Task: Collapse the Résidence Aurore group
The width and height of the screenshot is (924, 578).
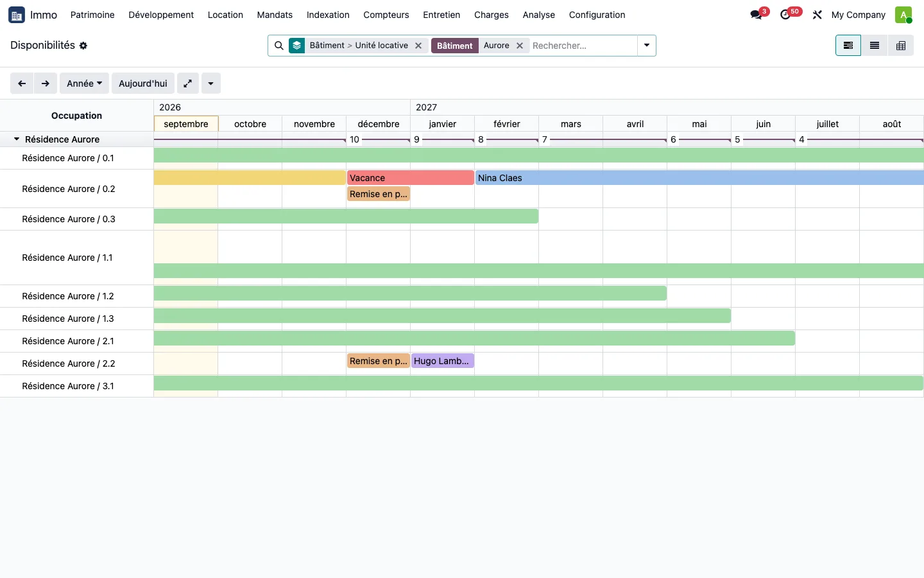Action: click(x=17, y=139)
